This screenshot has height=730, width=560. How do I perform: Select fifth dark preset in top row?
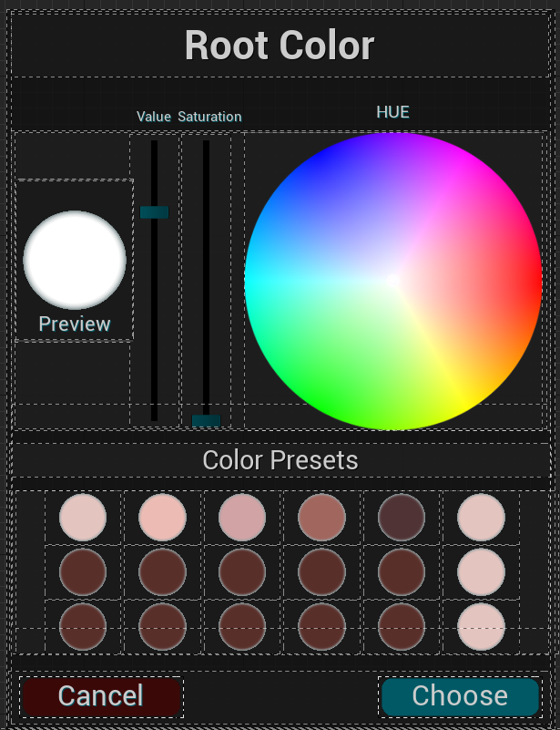[402, 518]
